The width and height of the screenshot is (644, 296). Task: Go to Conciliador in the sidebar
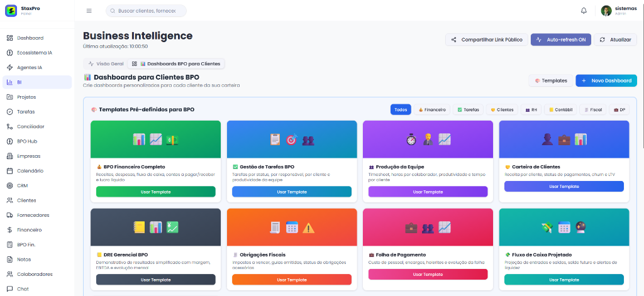click(37, 126)
